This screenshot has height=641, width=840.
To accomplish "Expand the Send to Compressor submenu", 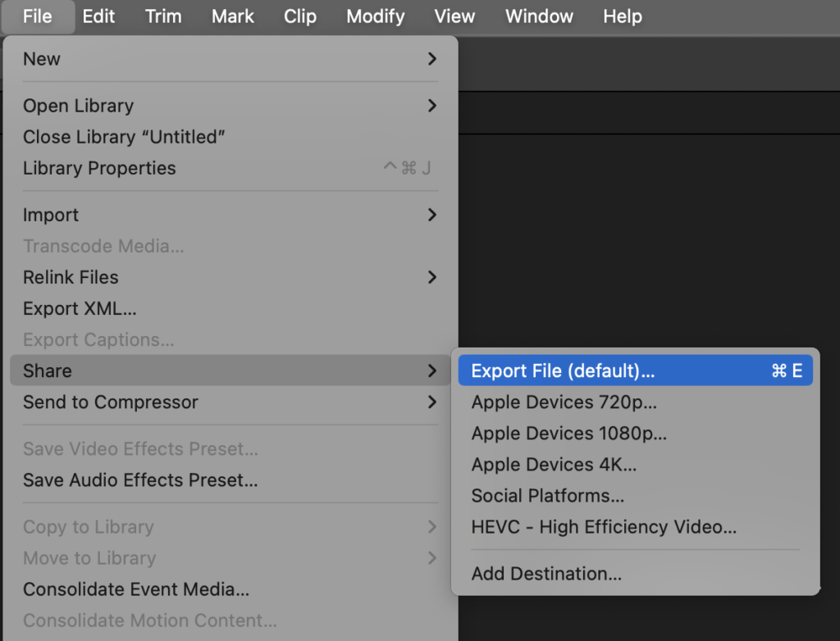I will (231, 402).
